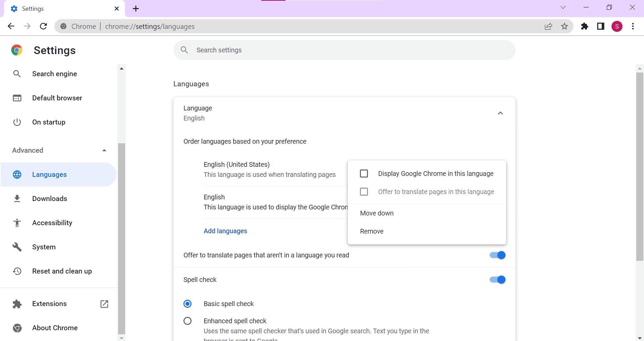Disable Offer to translate pages toggle
The height and width of the screenshot is (341, 644).
[x=497, y=255]
